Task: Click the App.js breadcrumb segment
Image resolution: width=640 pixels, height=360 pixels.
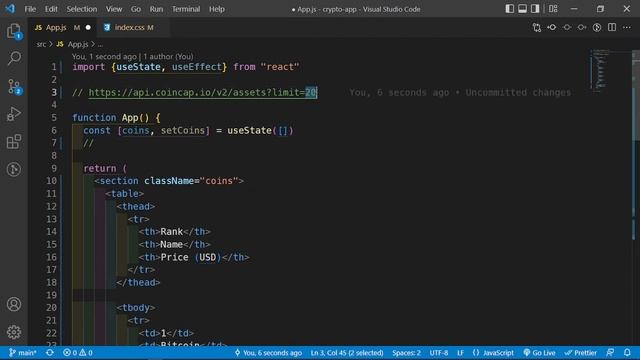Action: [78, 44]
